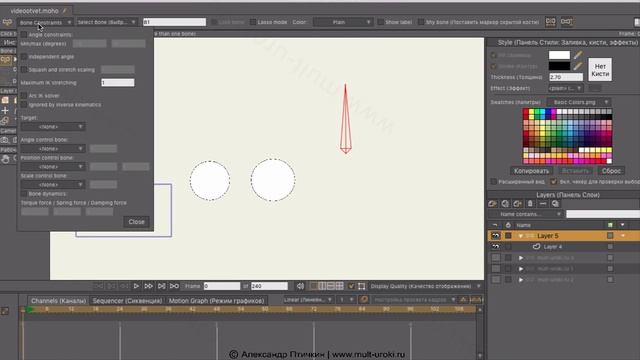The image size is (640, 360).
Task: Toggle the Lasso mode checkbox
Action: [253, 22]
